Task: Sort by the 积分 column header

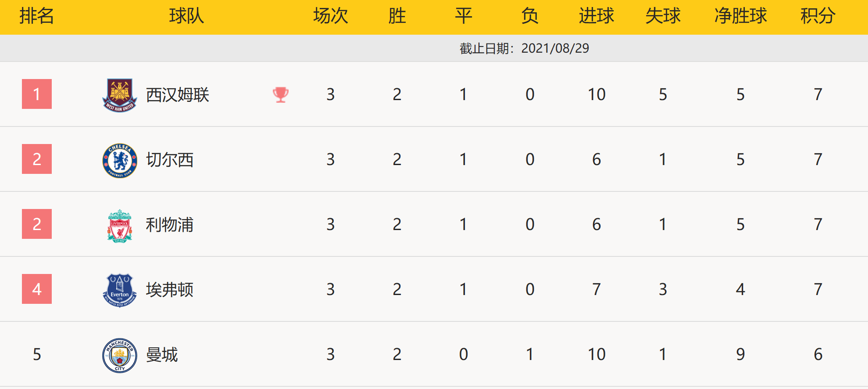Action: coord(818,16)
